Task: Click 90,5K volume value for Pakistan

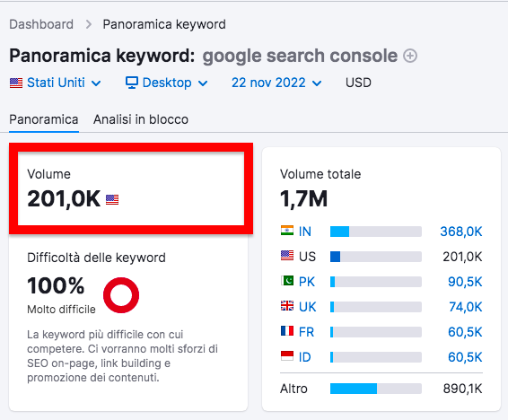Action: pyautogui.click(x=465, y=282)
